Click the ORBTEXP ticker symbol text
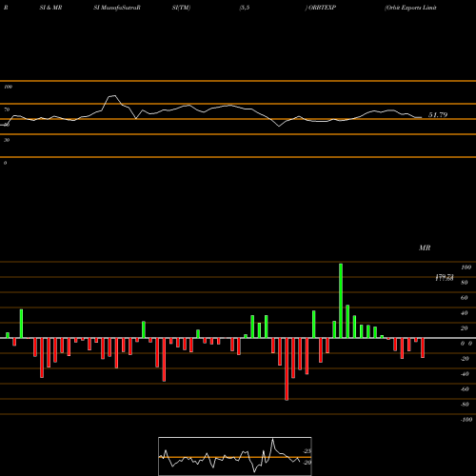The height and width of the screenshot is (476, 476). coord(322,8)
